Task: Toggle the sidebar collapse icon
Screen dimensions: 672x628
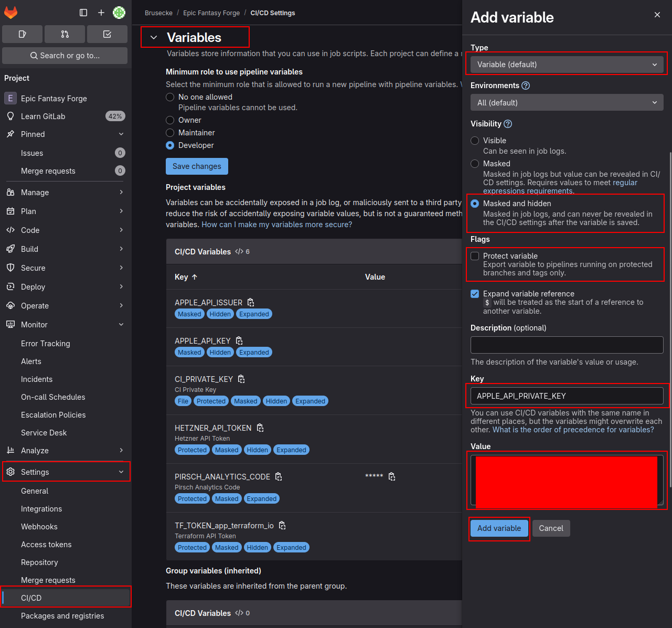Action: pos(83,12)
